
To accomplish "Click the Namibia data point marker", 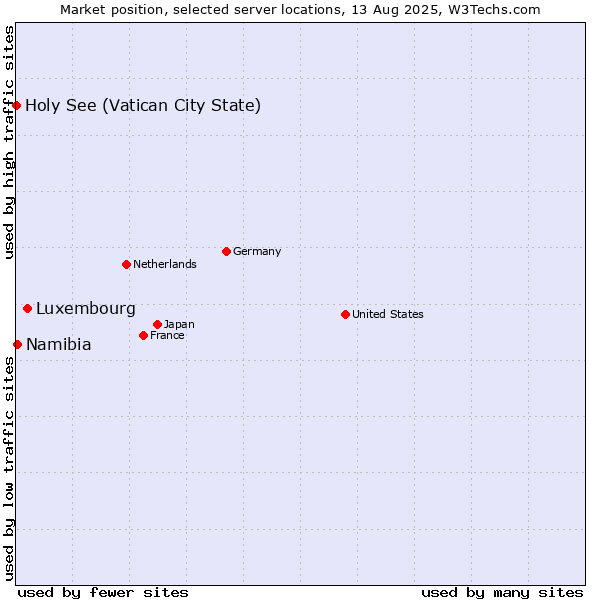I will pos(17,344).
